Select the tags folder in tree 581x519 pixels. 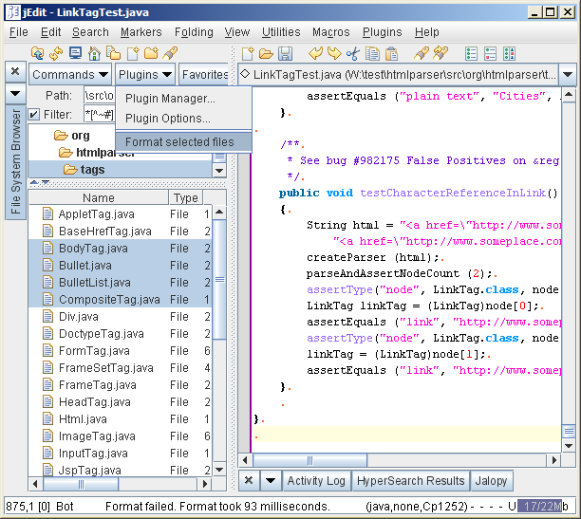pyautogui.click(x=84, y=170)
